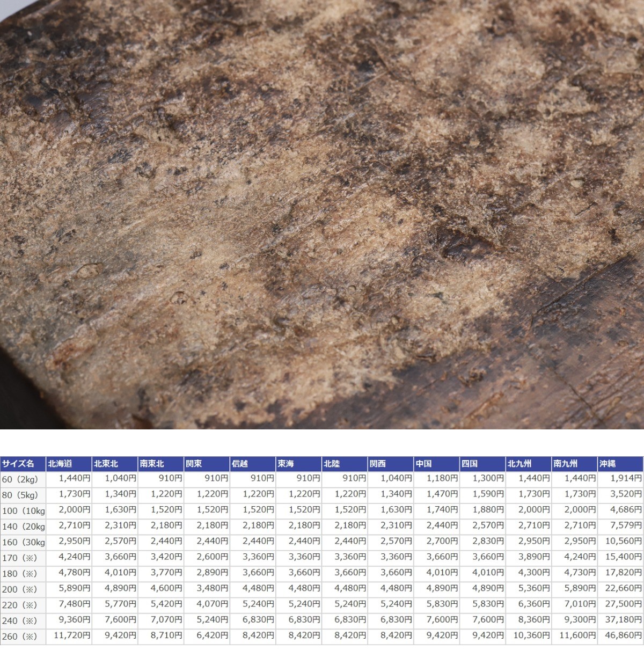Click the 260 (※) size row label
The height and width of the screenshot is (672, 644).
23,637
